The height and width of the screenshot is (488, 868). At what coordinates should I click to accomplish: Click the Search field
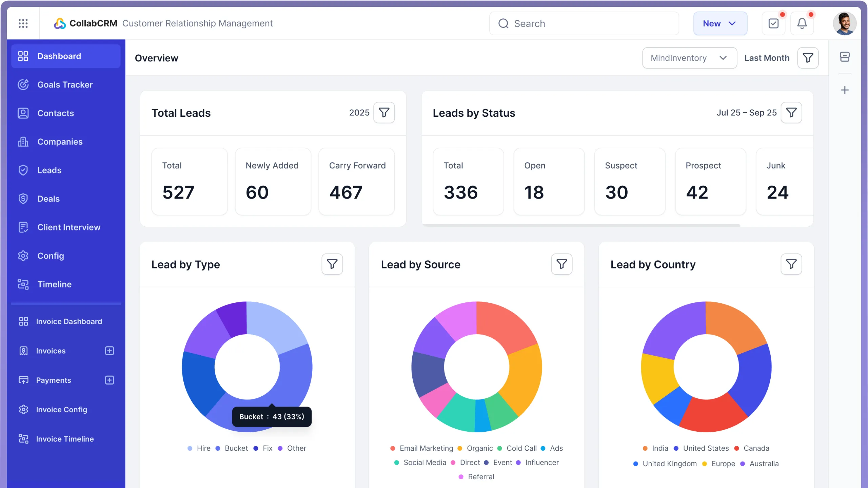click(583, 23)
